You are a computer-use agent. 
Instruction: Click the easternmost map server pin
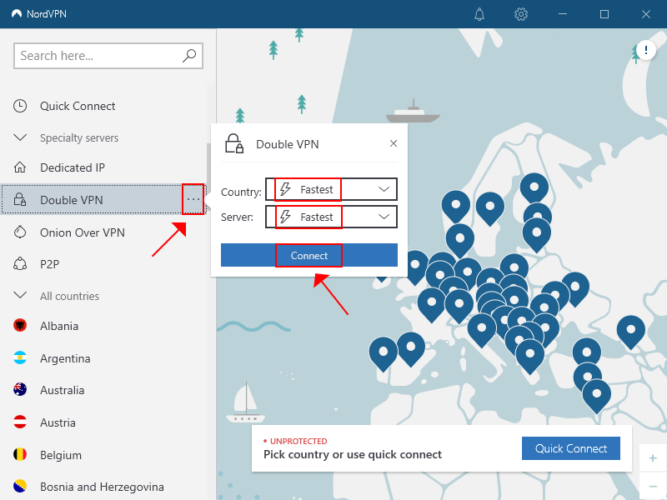tap(631, 332)
